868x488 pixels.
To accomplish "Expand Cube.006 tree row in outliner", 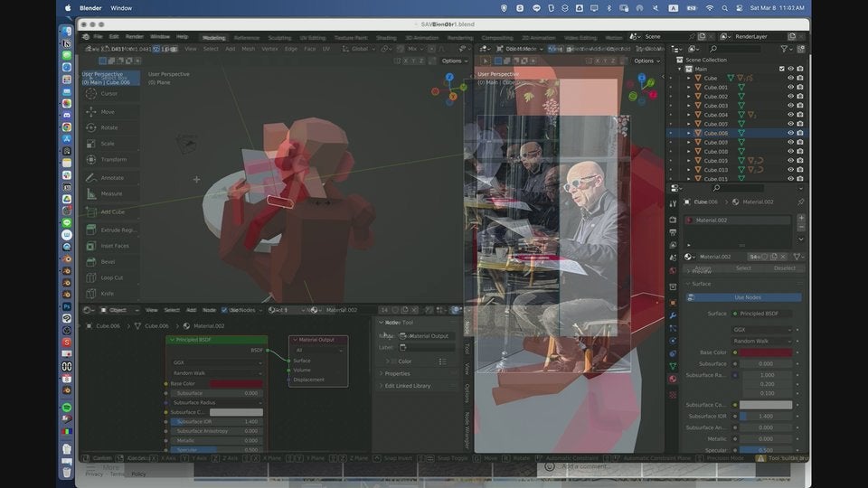I will pyautogui.click(x=689, y=133).
